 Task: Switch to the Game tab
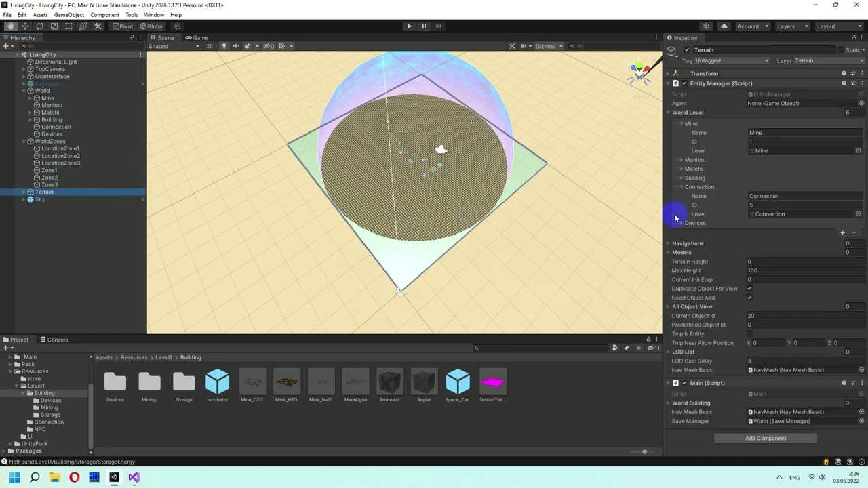pyautogui.click(x=197, y=38)
